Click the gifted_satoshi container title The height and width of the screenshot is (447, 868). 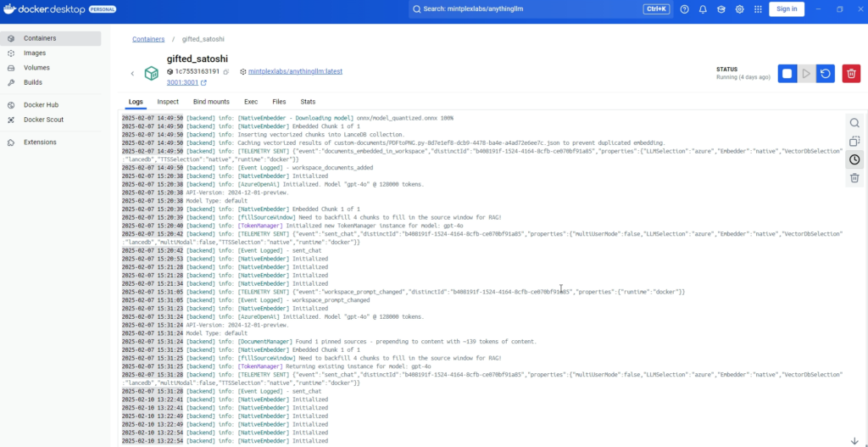click(x=197, y=59)
